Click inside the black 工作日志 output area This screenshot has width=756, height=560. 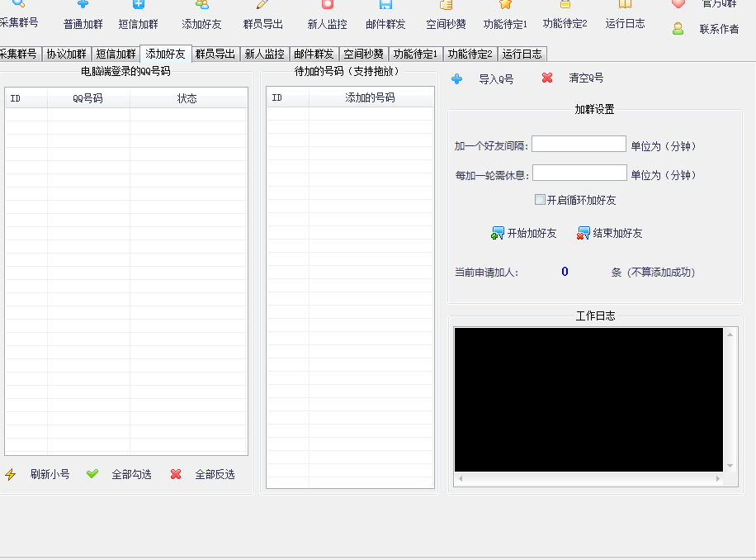[588, 400]
